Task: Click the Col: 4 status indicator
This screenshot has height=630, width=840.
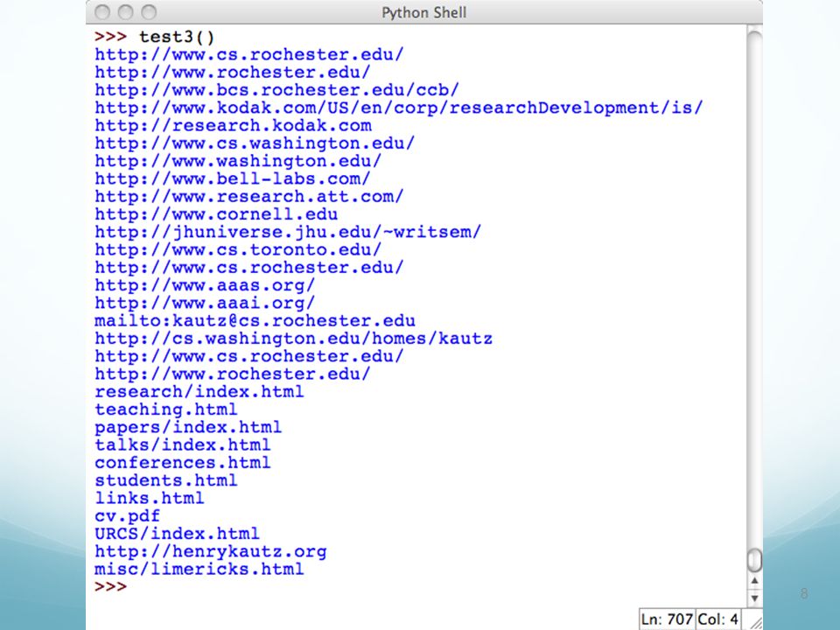Action: coord(717,619)
